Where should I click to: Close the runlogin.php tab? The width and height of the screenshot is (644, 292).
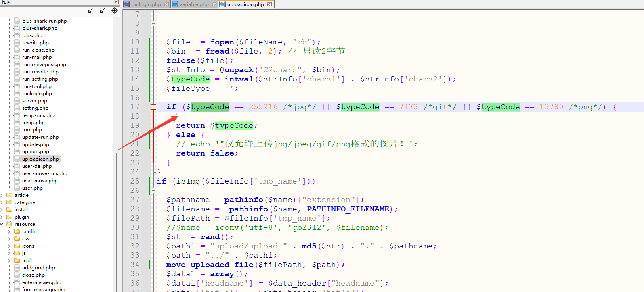point(167,4)
